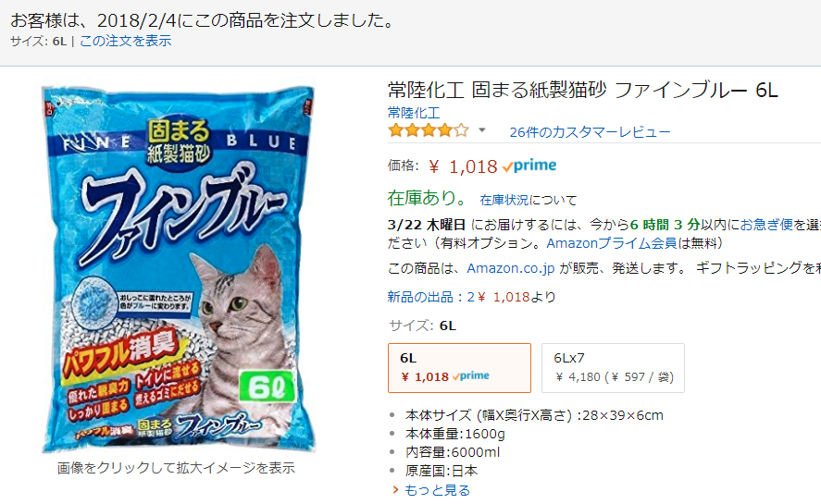Enlarge the cat litter product image
This screenshot has width=821, height=504.
[x=178, y=269]
